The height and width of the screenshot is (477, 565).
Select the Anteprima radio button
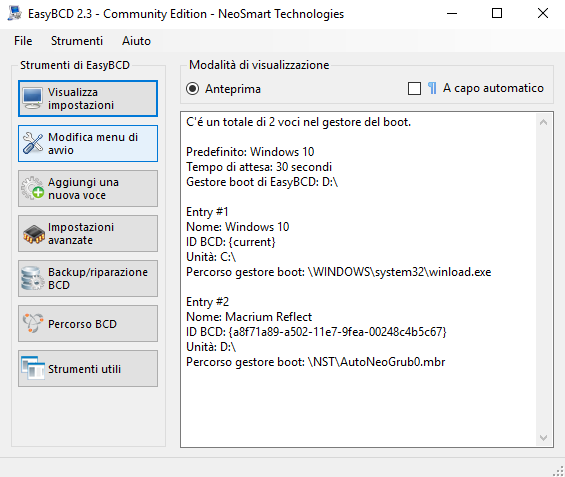193,89
